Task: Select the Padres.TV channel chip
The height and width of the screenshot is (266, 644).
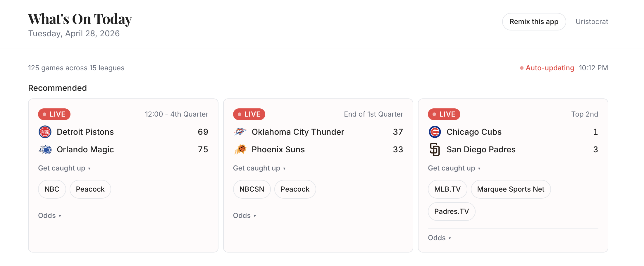Action: point(452,212)
